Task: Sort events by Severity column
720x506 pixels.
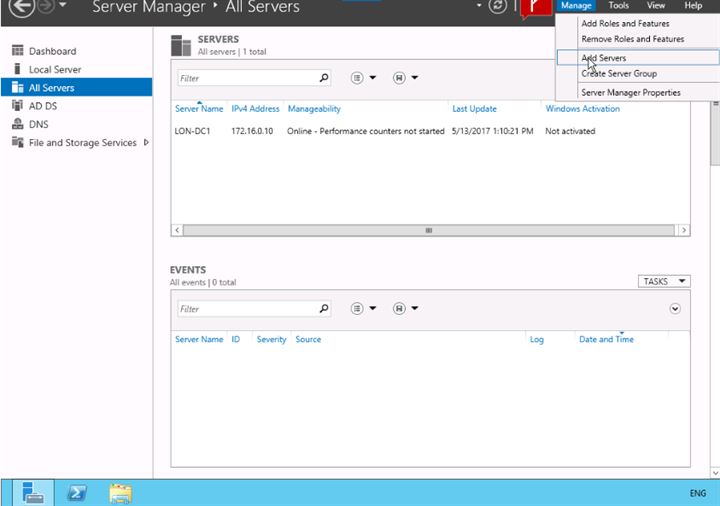Action: (x=271, y=339)
